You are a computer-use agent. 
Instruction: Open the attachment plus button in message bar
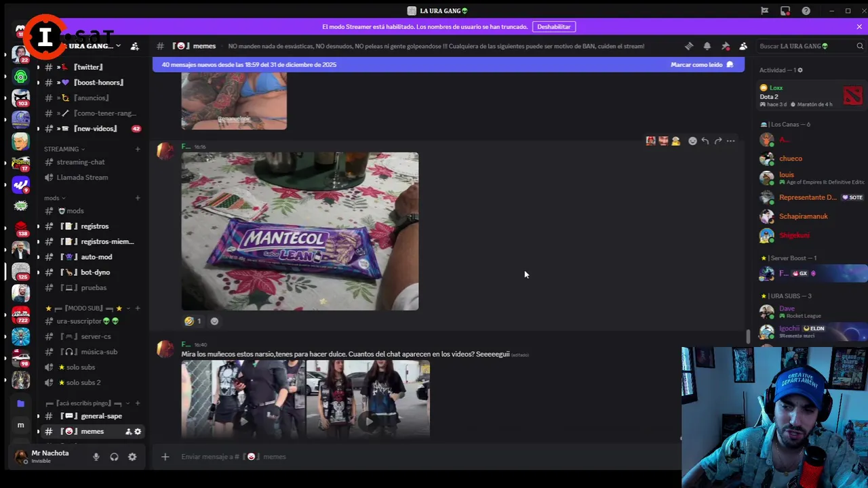pos(165,457)
